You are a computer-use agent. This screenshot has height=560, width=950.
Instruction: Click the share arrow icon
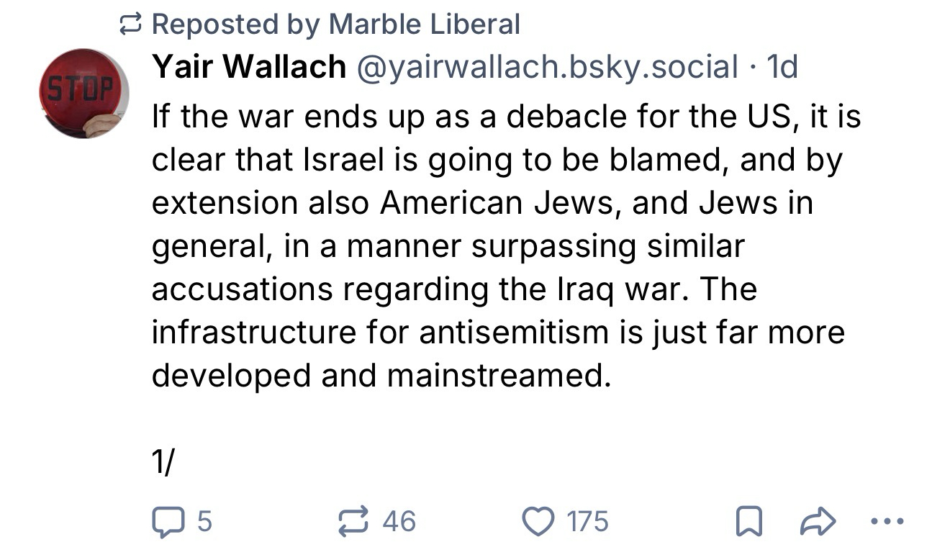(x=818, y=521)
